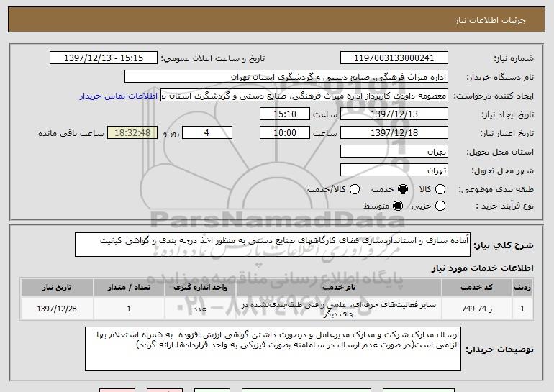Click the 1397/12/18 validity date field
The height and width of the screenshot is (392, 554).
tap(394, 133)
